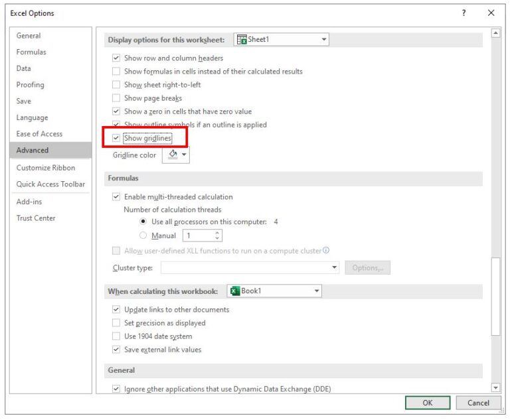Image resolution: width=510 pixels, height=420 pixels.
Task: Toggle Show a zero in cells checkbox
Action: point(116,111)
